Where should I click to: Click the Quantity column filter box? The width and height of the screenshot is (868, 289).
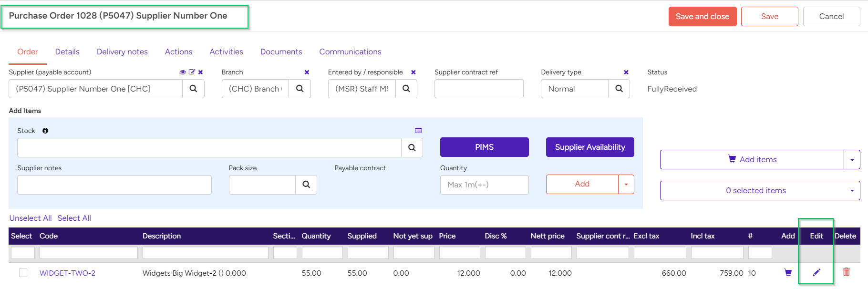pos(322,253)
